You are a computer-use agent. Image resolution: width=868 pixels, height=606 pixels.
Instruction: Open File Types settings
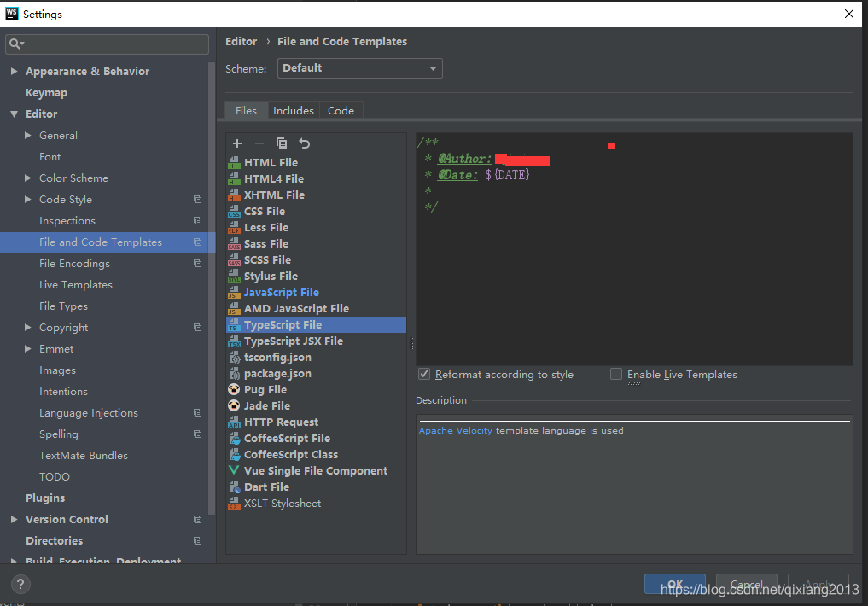point(63,306)
